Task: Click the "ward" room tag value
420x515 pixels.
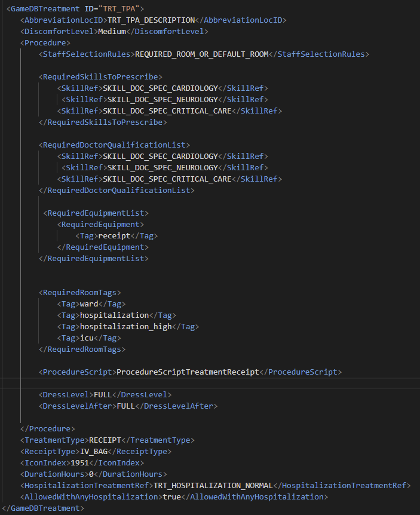Action: coord(89,304)
